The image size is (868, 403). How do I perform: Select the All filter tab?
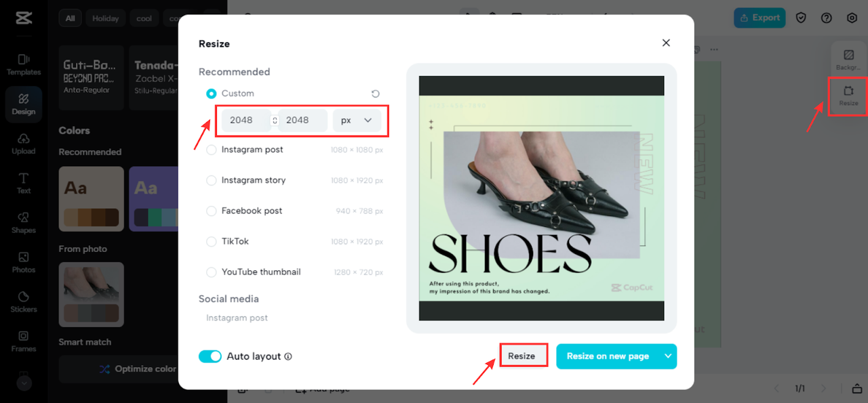tap(70, 18)
